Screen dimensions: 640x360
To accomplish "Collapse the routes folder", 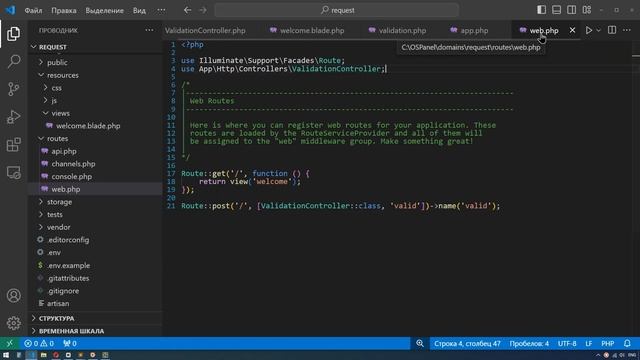I will coord(57,138).
